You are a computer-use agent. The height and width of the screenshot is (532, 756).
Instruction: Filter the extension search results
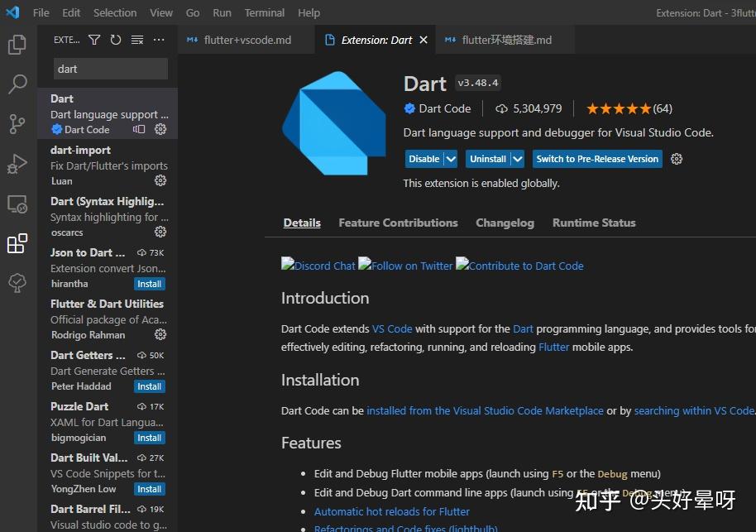point(94,39)
